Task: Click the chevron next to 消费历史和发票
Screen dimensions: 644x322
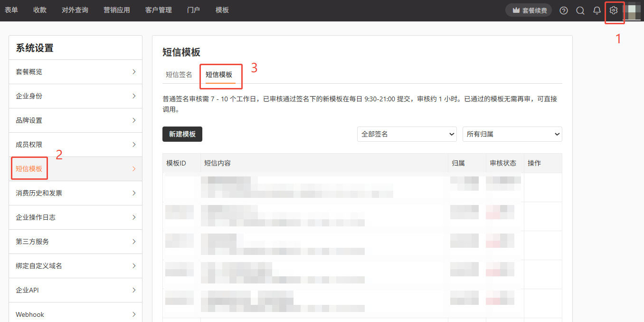Action: click(134, 193)
